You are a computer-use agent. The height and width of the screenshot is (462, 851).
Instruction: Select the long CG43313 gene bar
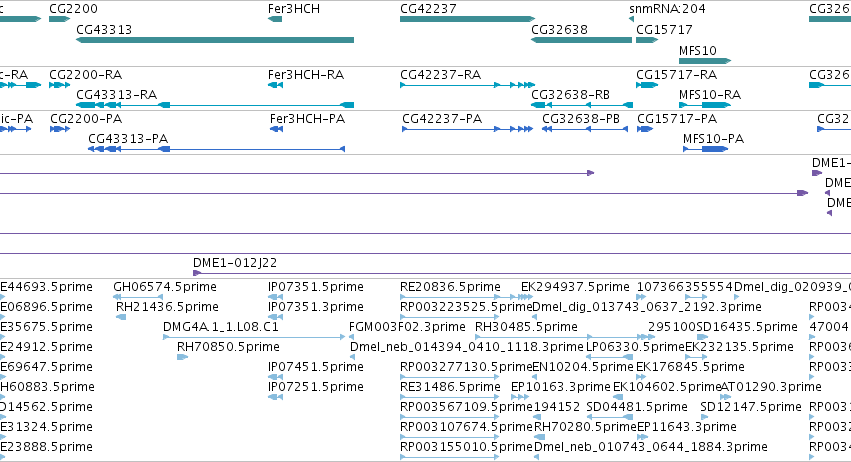click(x=215, y=40)
